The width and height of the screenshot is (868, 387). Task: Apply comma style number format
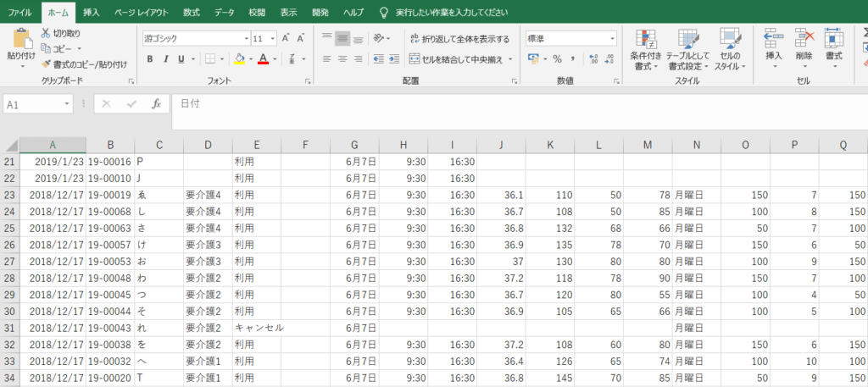point(574,58)
